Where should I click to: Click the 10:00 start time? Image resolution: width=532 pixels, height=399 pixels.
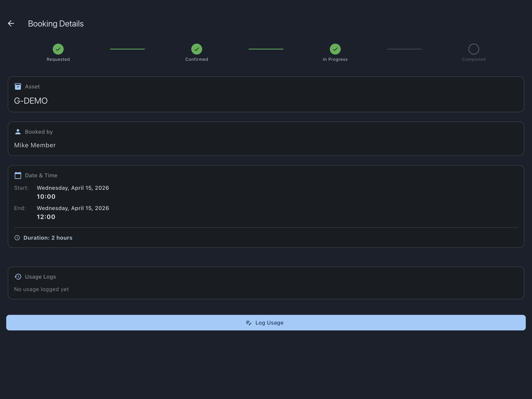pos(46,197)
